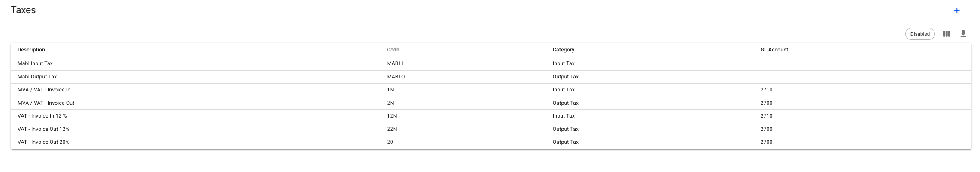980x172 pixels.
Task: Open the Mabl Output Tax row
Action: click(37, 77)
